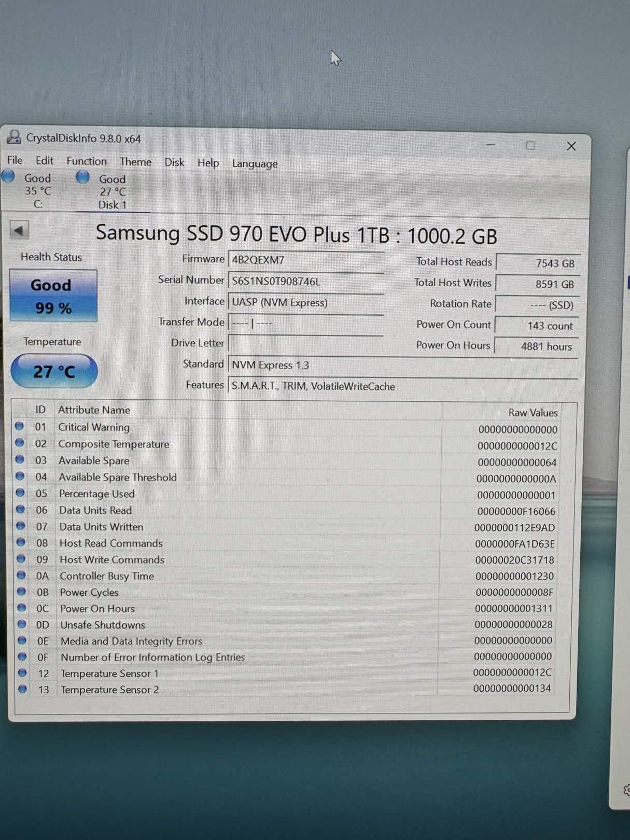This screenshot has height=840, width=630.
Task: Click the Transfer Mode field
Action: click(x=306, y=323)
